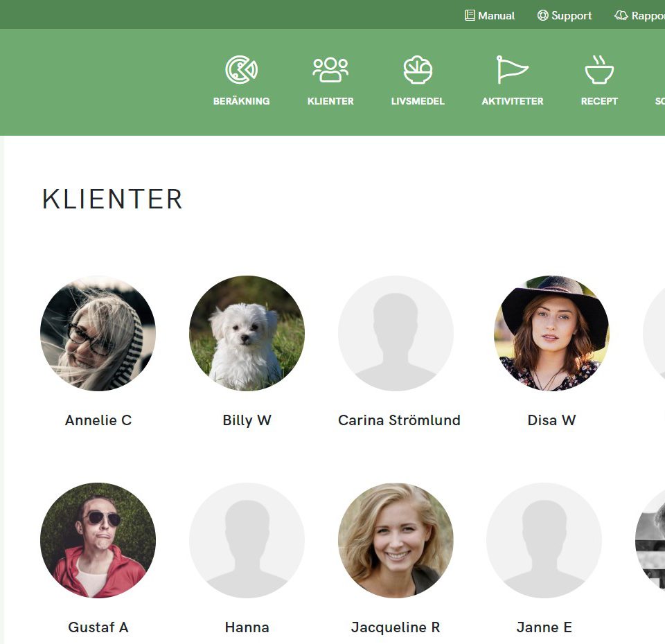Click the Manual book icon
The width and height of the screenshot is (665, 644).
click(470, 16)
